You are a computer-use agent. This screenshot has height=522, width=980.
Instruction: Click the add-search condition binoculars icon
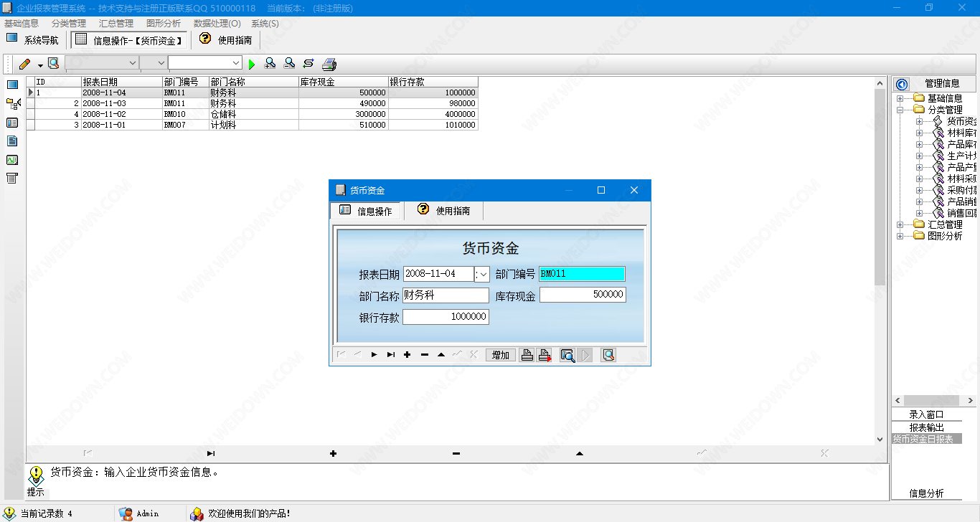click(x=270, y=63)
